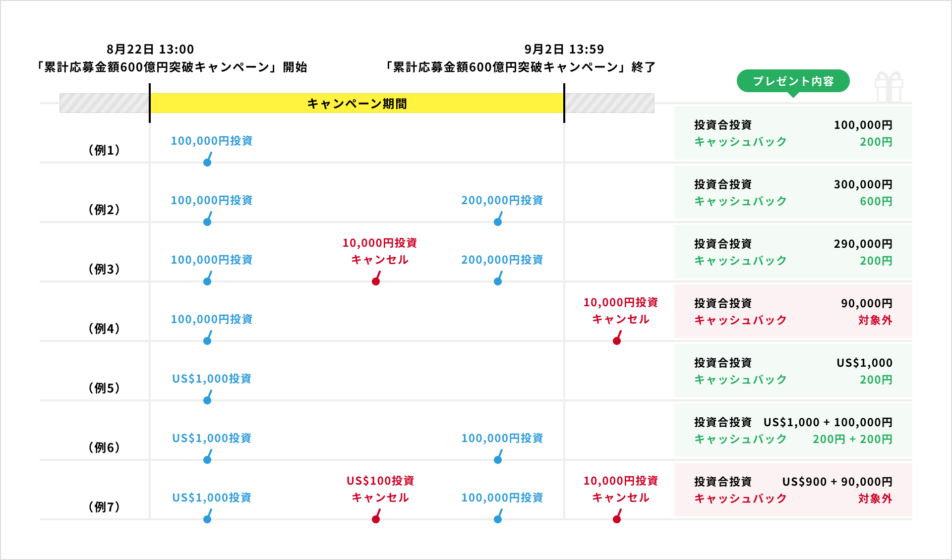
Task: Select the (例1) row label
Action: [104, 150]
